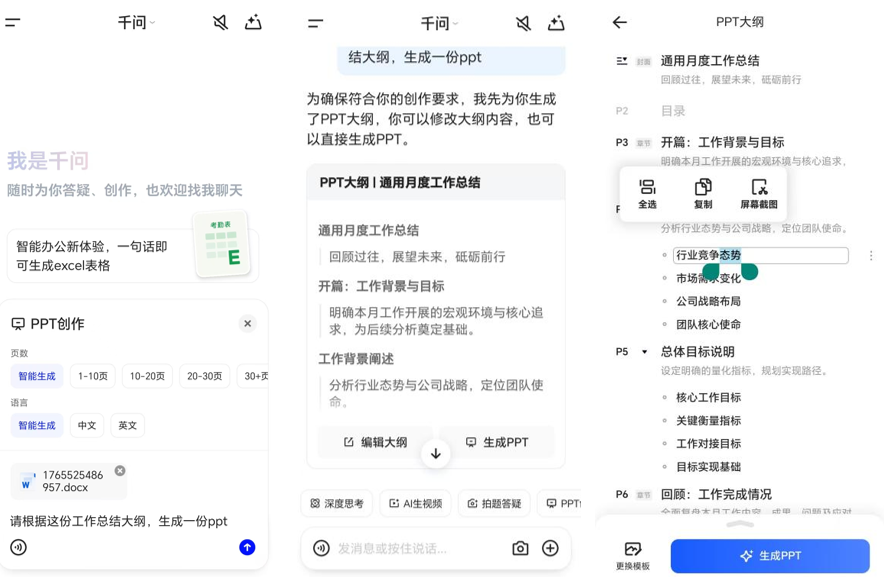Open hamburger menu in left screen

click(12, 23)
